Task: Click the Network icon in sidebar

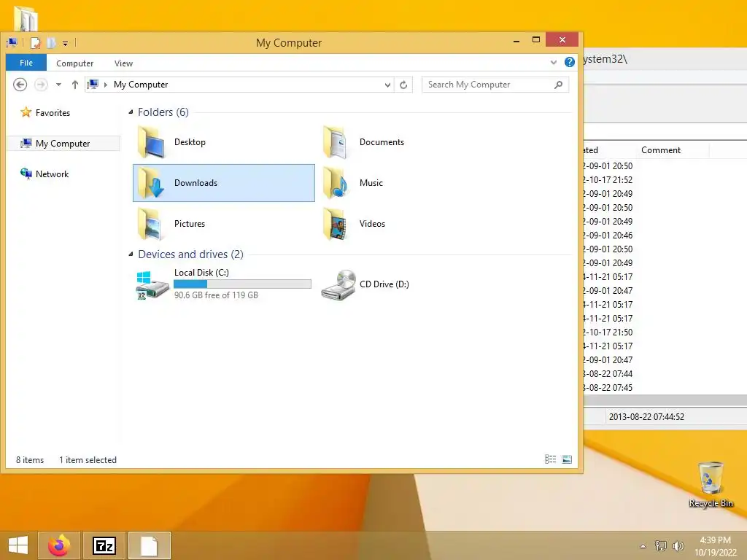Action: 26,174
